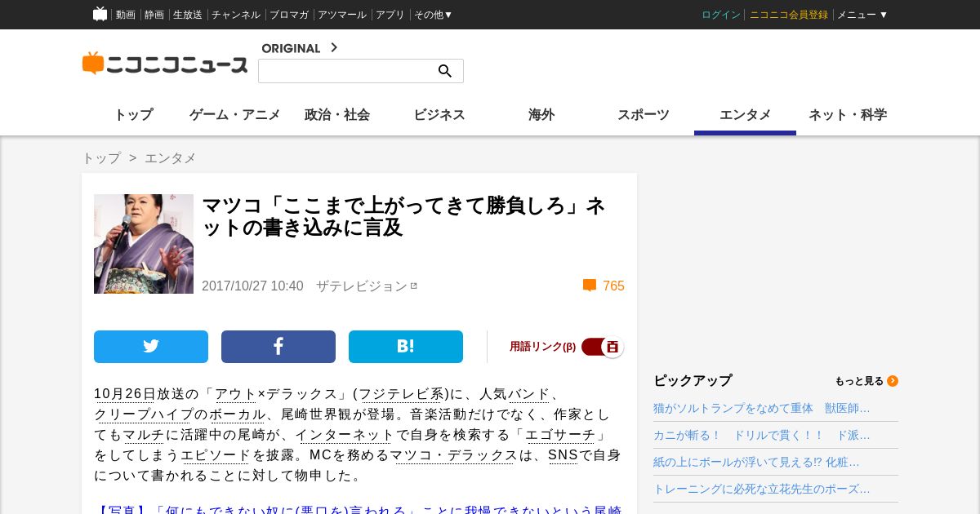This screenshot has height=514, width=980.
Task: Click the マルチ term link
Action: (x=144, y=435)
